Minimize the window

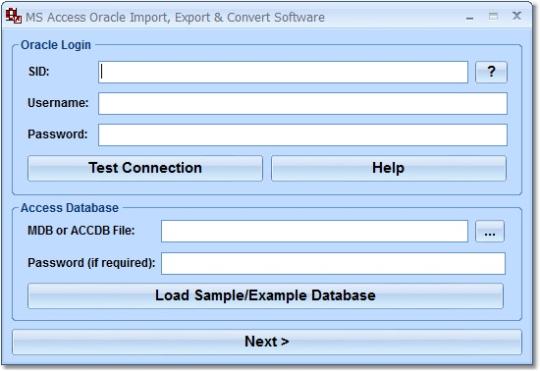click(x=470, y=17)
